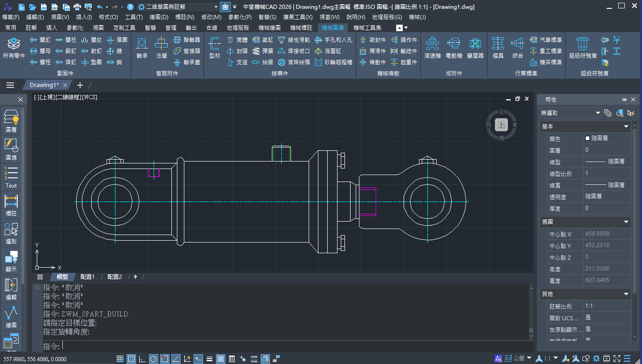The width and height of the screenshot is (642, 364).
Task: Insert a 螺栓 bolt part
Action: pyautogui.click(x=40, y=62)
